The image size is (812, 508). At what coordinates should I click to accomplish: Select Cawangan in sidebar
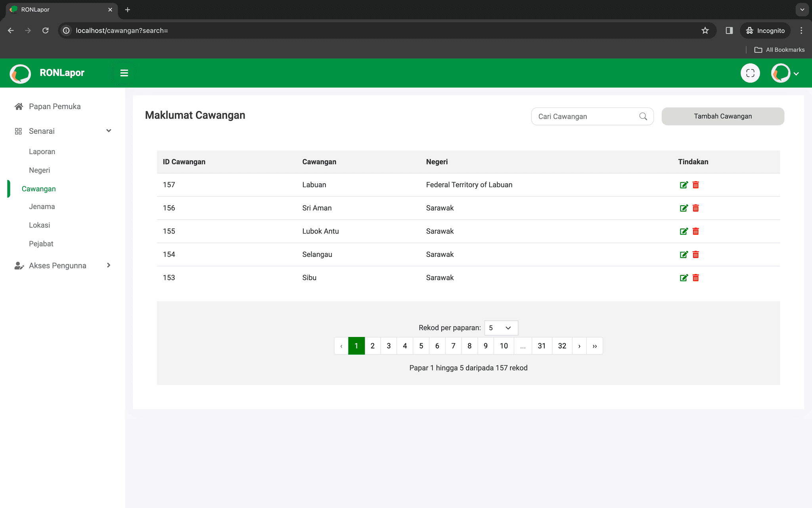[39, 189]
